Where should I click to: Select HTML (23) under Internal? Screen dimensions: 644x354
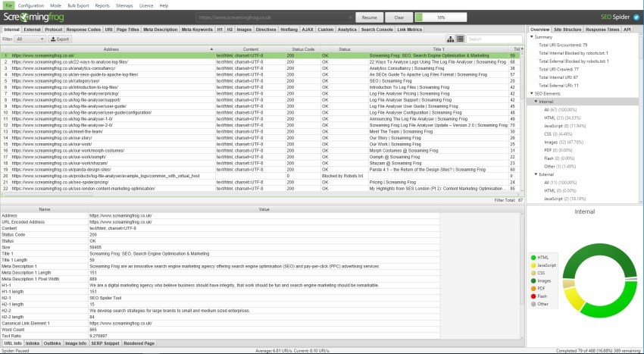(x=559, y=118)
